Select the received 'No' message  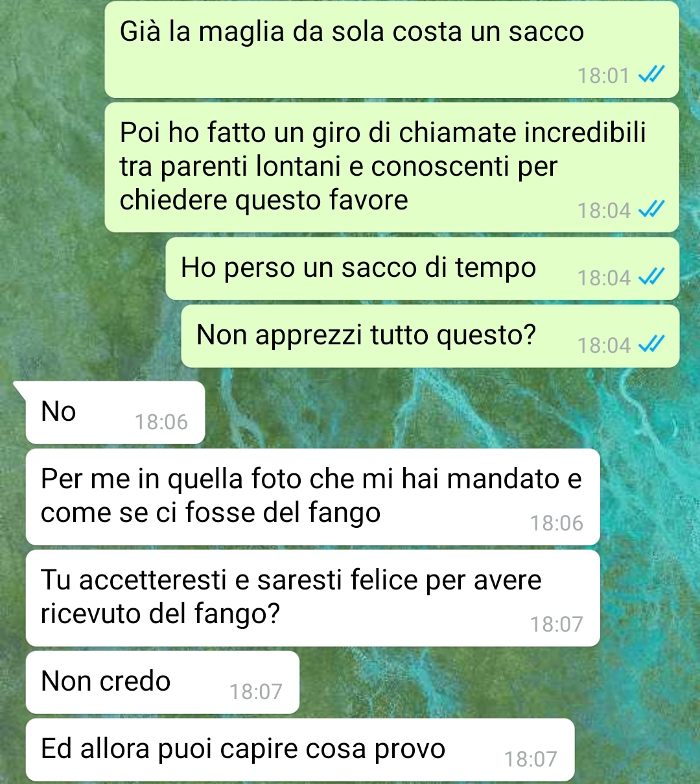click(115, 412)
